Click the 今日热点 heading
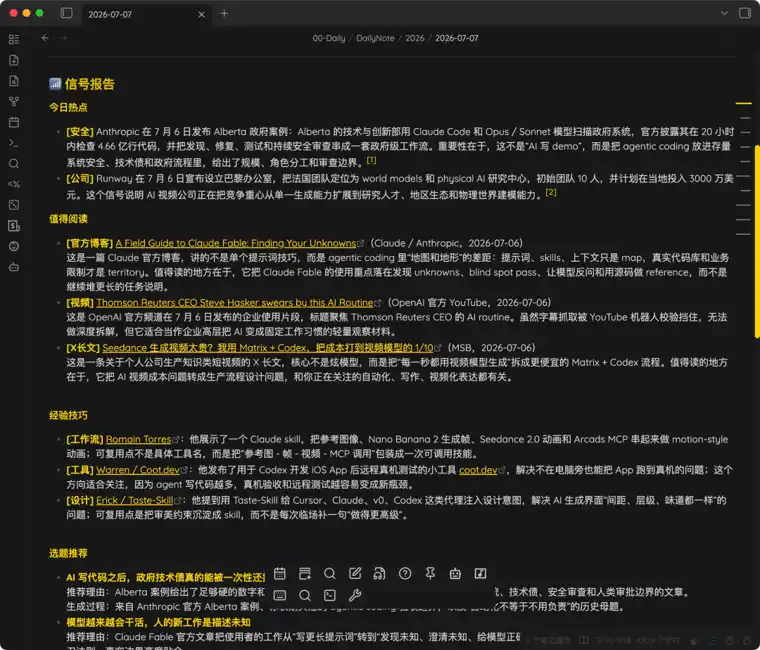The image size is (760, 650). tap(68, 107)
